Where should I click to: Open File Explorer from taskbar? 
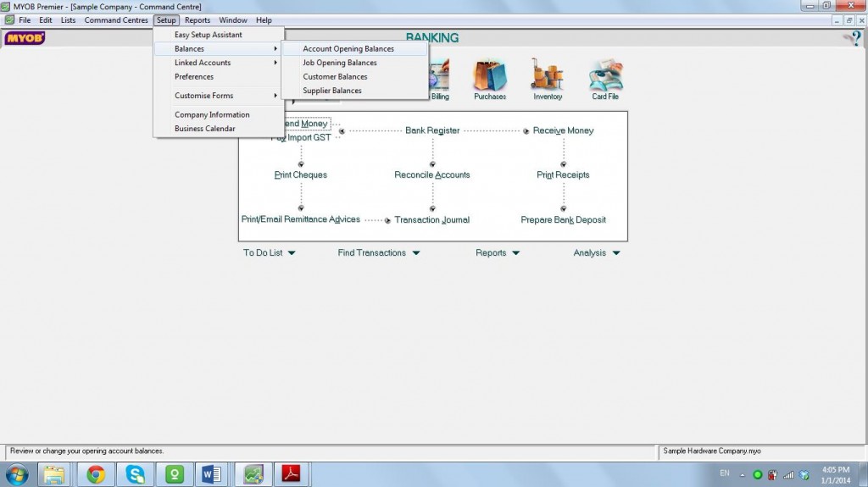point(53,475)
